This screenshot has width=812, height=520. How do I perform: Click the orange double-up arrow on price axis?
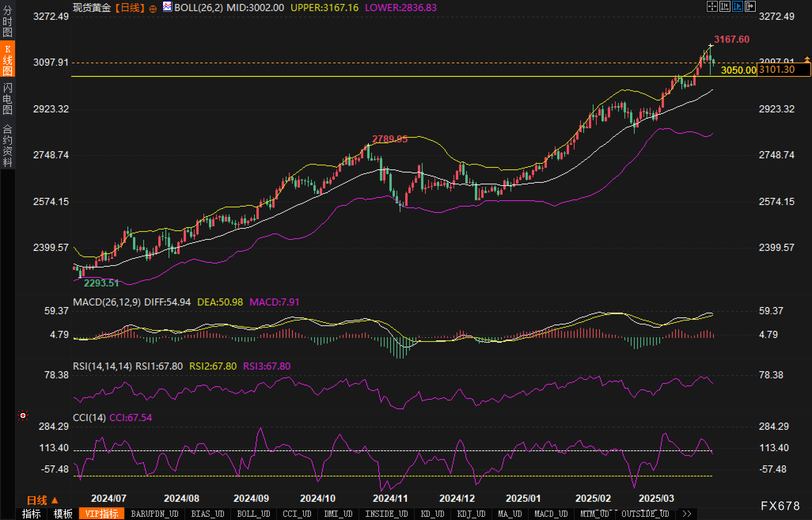pos(807,59)
